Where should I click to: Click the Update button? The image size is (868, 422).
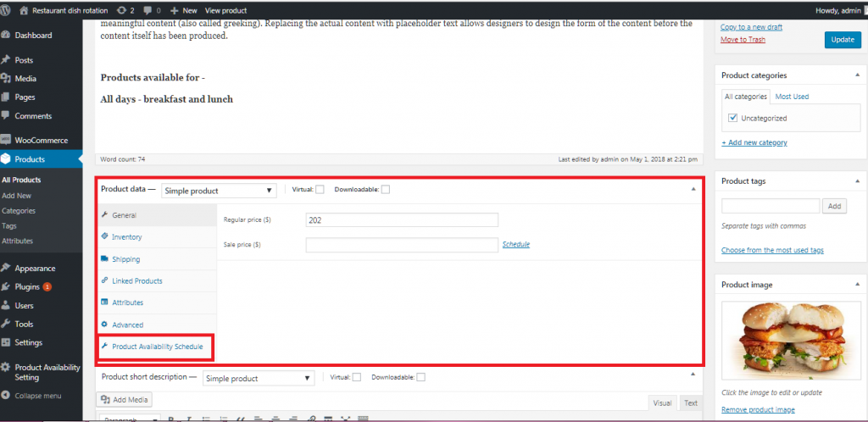point(843,40)
